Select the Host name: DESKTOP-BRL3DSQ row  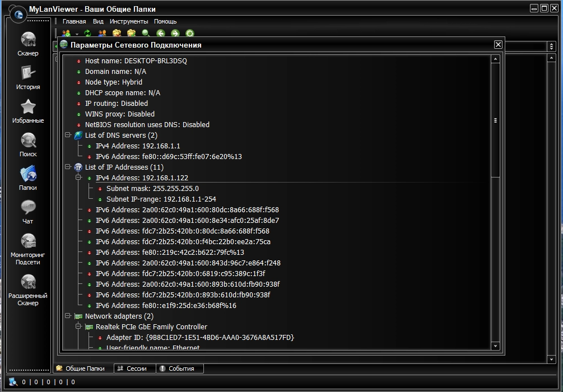(x=136, y=61)
